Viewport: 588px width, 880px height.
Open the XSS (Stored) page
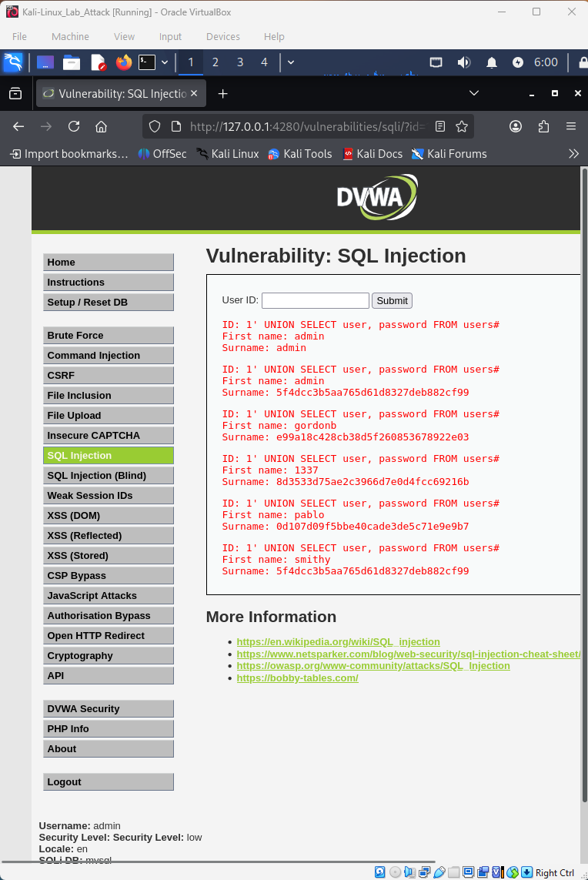tap(109, 556)
